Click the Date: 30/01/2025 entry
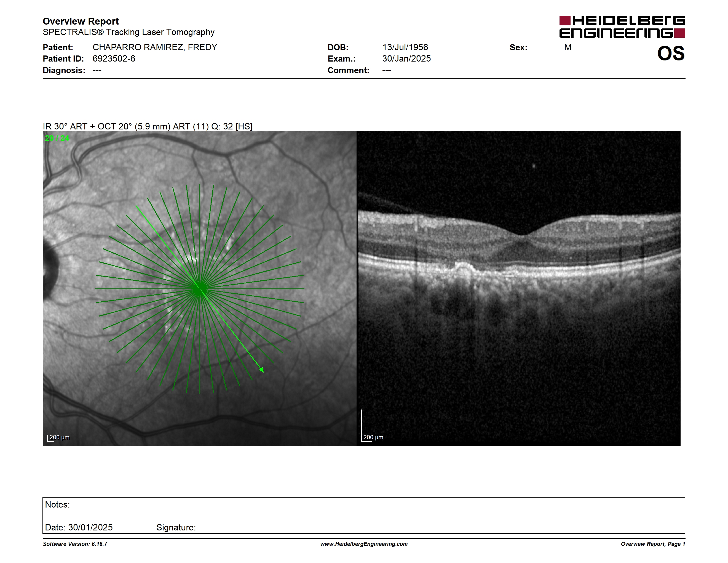The width and height of the screenshot is (728, 563). (x=79, y=527)
